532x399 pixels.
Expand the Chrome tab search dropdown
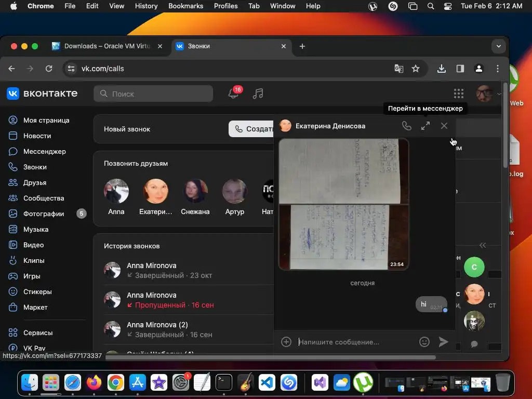[498, 46]
